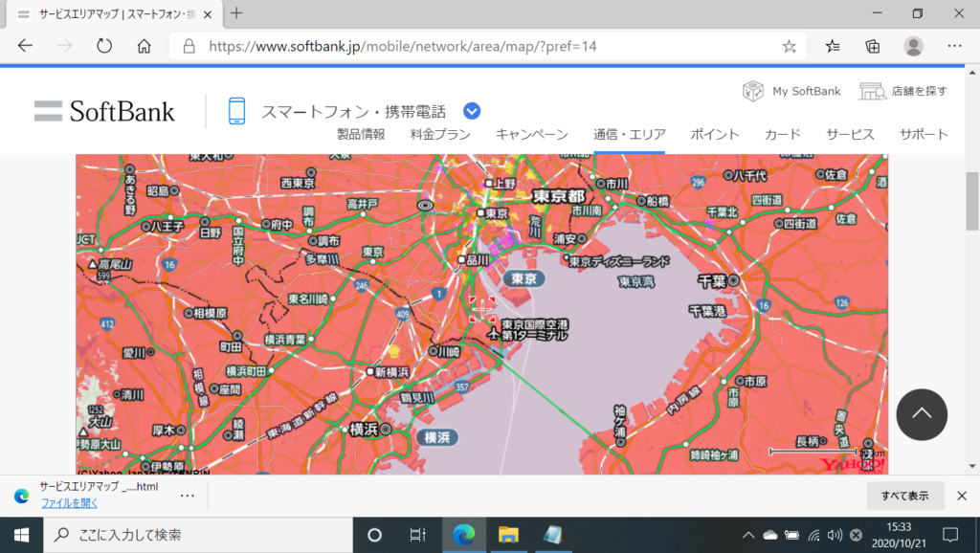Open a new browser tab
The height and width of the screenshot is (553, 980).
236,13
